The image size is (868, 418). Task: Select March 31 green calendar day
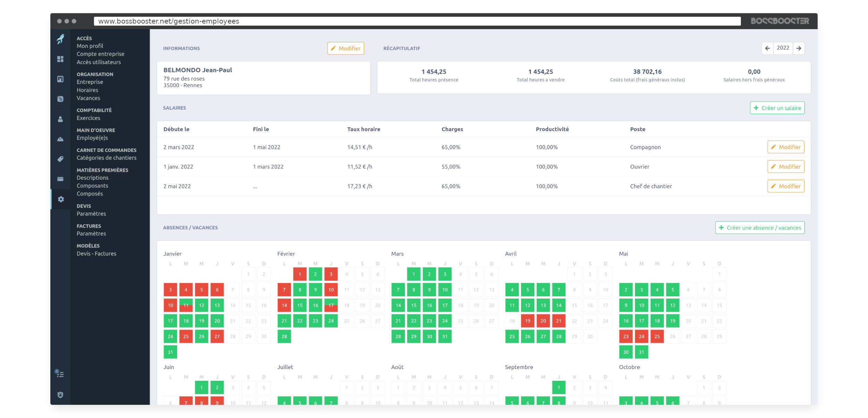[x=445, y=336]
